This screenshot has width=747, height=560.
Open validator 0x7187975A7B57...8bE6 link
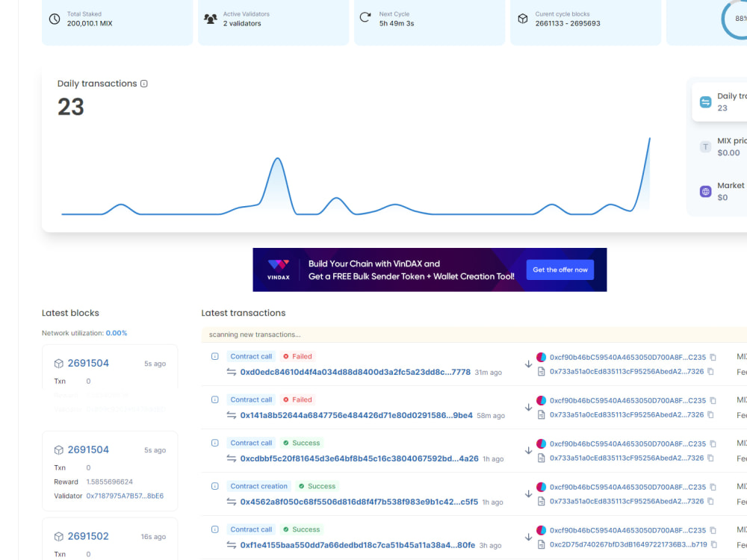point(125,496)
